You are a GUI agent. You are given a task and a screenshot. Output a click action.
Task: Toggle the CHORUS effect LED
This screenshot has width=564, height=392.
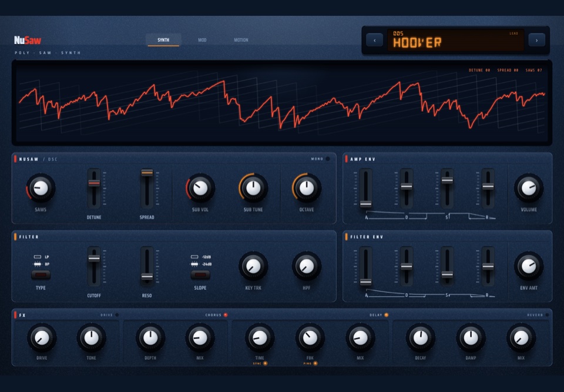226,315
